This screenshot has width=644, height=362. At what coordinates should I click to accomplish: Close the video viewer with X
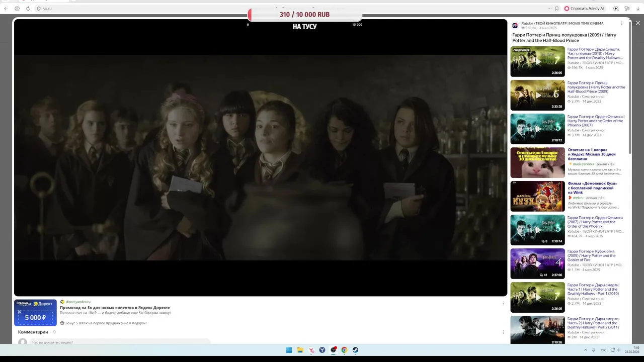pos(637,23)
